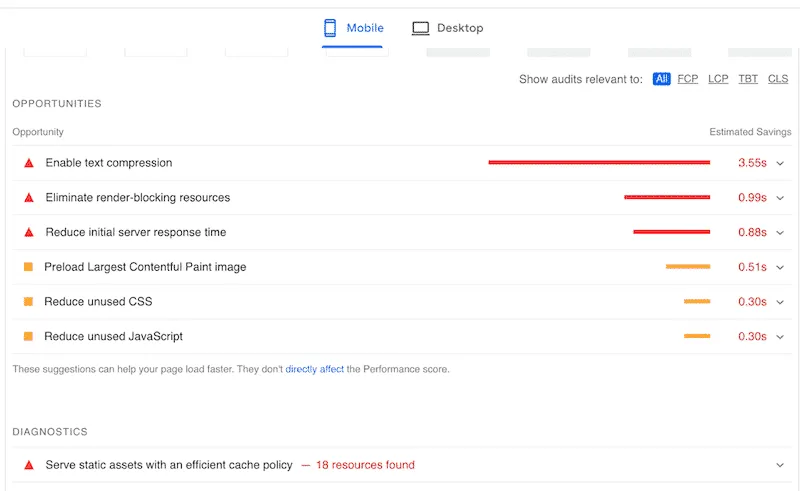Click red triangle beside Enable text compression
This screenshot has width=800, height=491.
(x=29, y=163)
